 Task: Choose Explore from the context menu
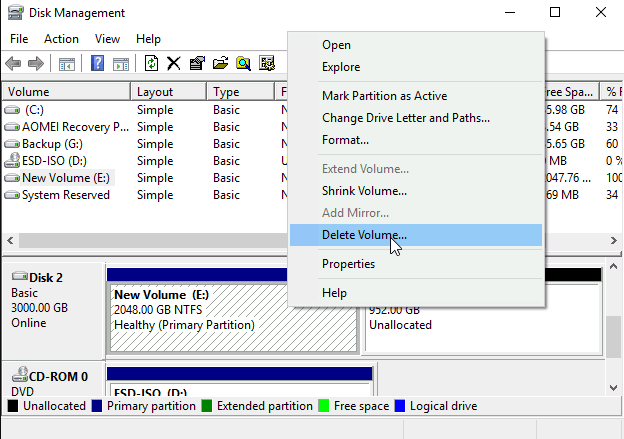point(416,67)
